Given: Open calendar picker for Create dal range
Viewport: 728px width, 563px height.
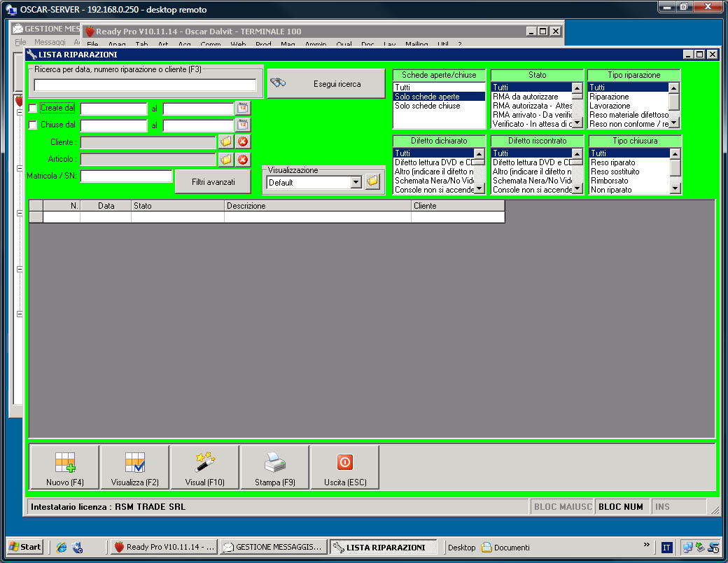Looking at the screenshot, I should tap(242, 108).
